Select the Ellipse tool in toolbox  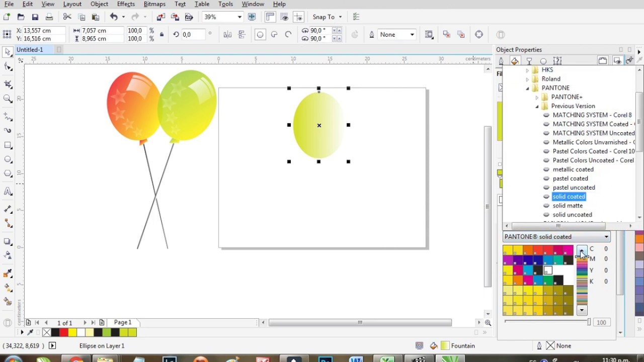click(x=8, y=159)
